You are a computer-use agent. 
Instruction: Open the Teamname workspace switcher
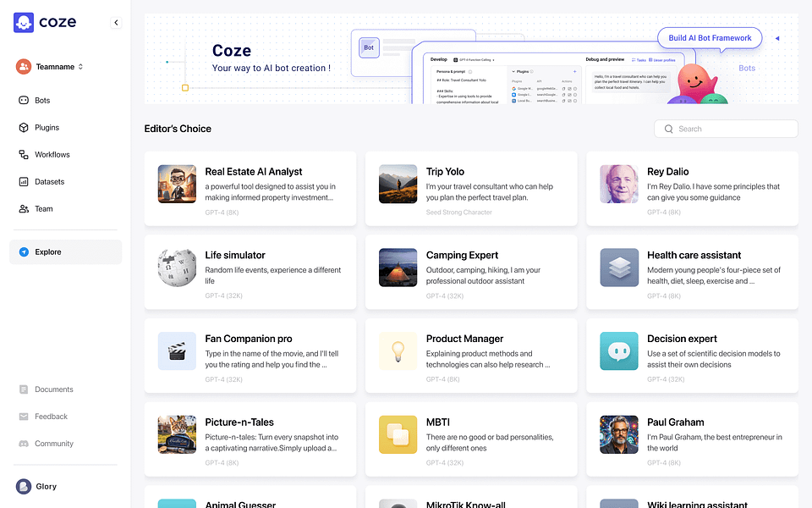(x=51, y=66)
